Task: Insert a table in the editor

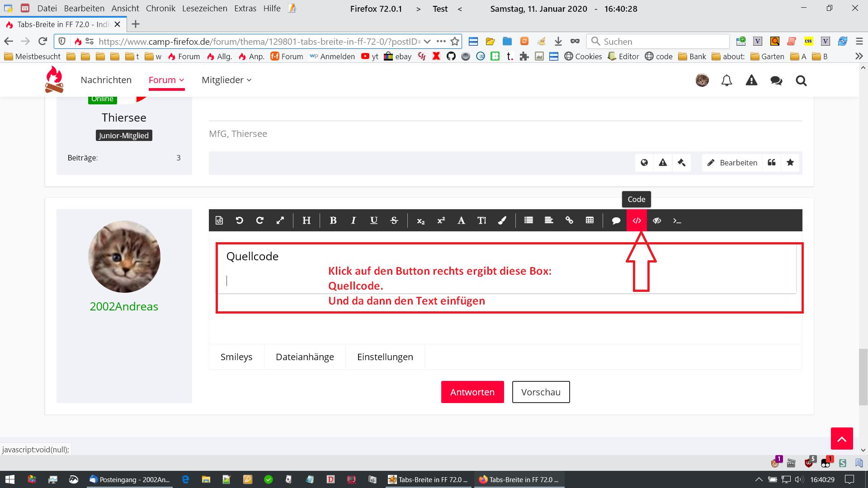Action: [x=590, y=221]
